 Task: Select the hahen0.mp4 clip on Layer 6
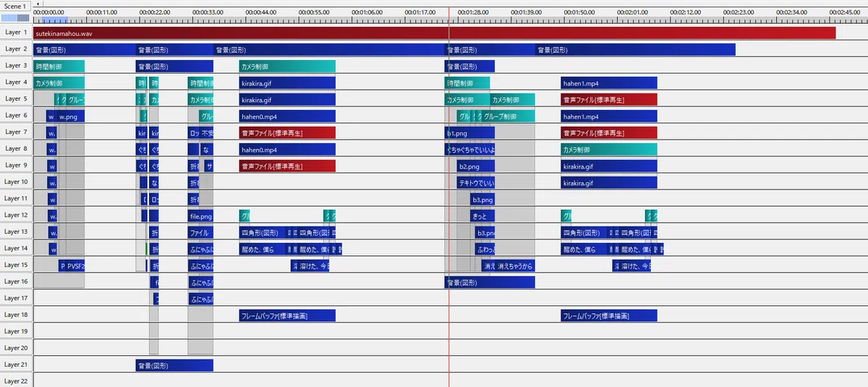click(x=287, y=116)
